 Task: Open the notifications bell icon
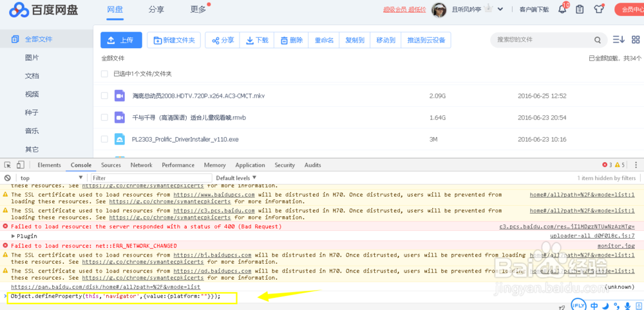[563, 8]
